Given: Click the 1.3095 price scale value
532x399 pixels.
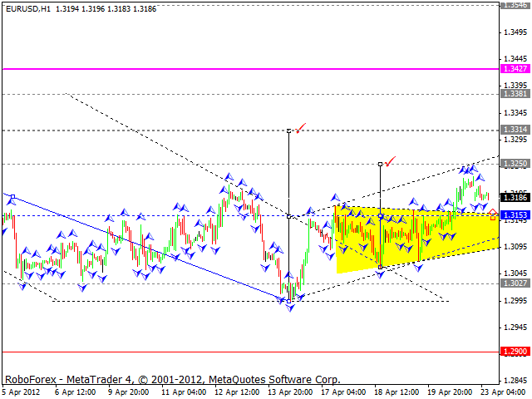Looking at the screenshot, I should click(x=515, y=247).
